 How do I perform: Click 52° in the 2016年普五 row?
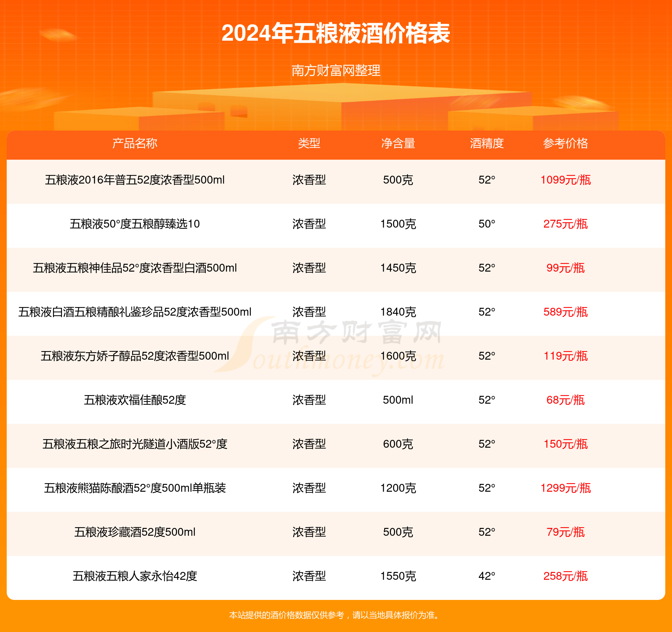click(x=487, y=180)
